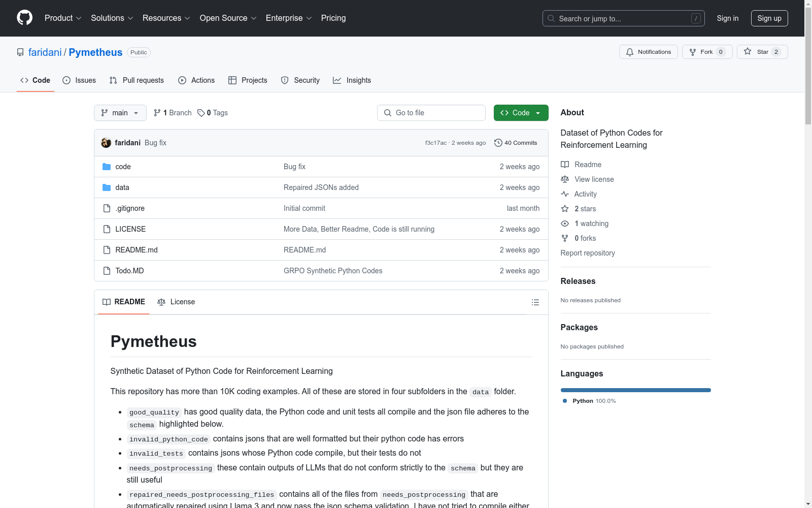Click faridani's avatar in commit bar

(x=106, y=143)
